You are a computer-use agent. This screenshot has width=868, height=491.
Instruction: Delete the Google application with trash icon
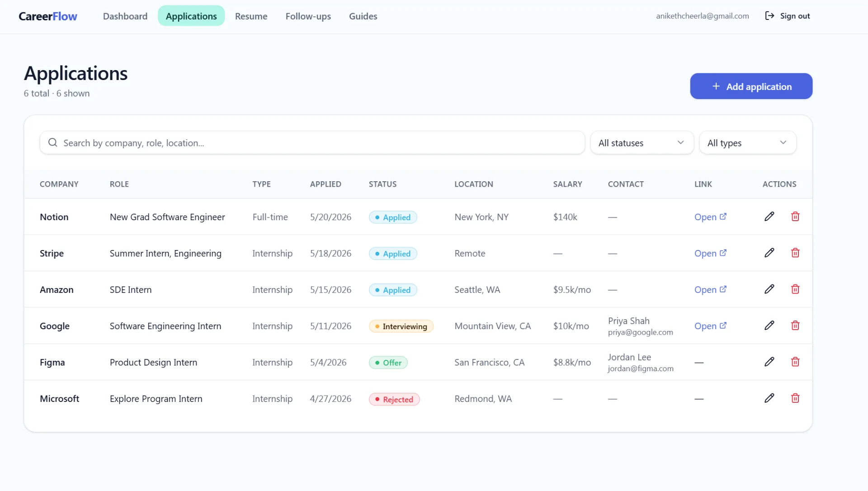click(795, 326)
